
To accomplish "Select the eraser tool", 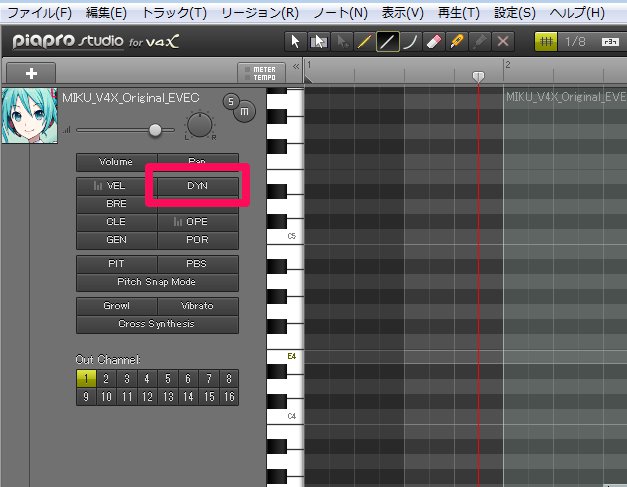I will (x=434, y=42).
